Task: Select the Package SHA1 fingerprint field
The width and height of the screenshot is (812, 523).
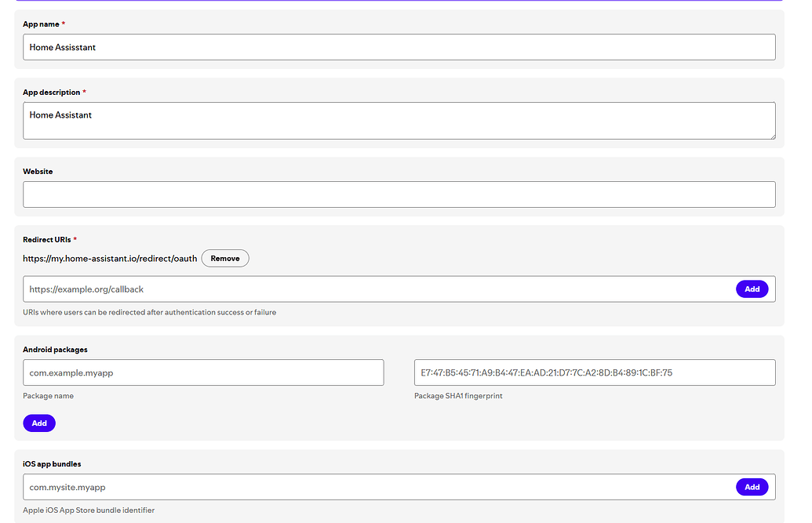Action: coord(595,372)
